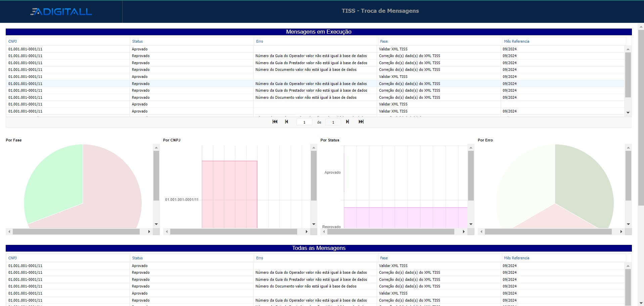The width and height of the screenshot is (644, 306).
Task: Click the page scroll-down arrow at right edge
Action: pos(641,303)
